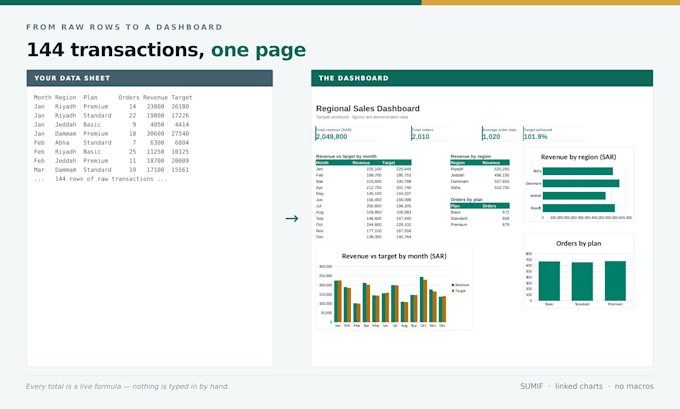Screen dimensions: 680x409
Task: Click the Dammam bar in region chart
Action: point(581,183)
